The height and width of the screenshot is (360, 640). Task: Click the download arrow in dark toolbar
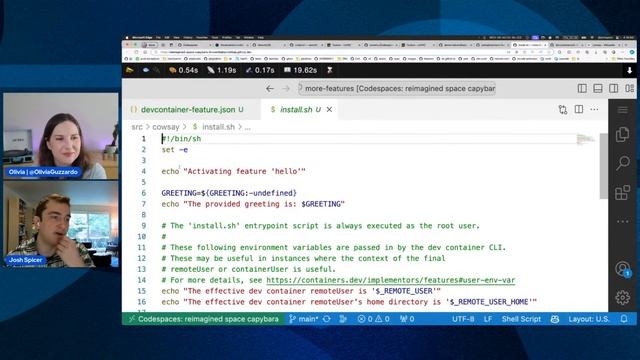[x=629, y=70]
